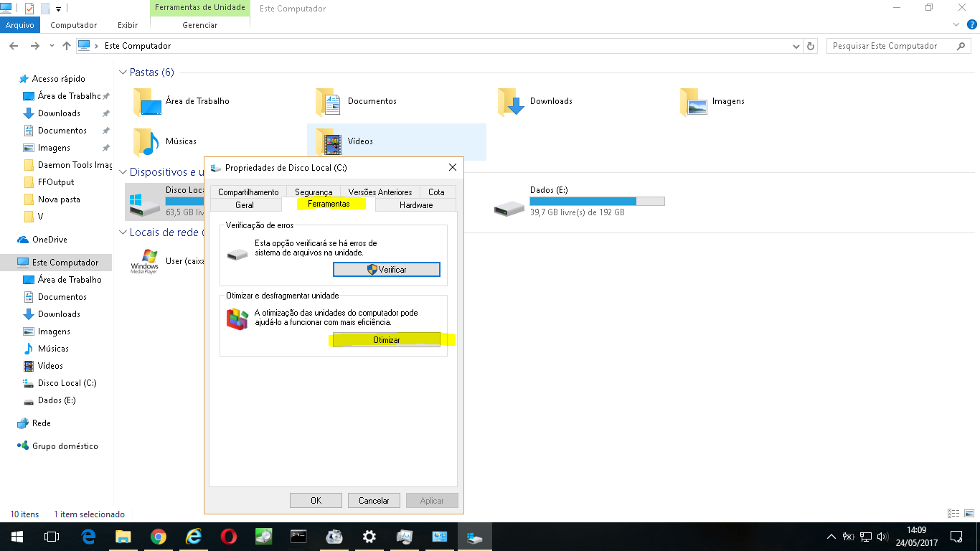This screenshot has height=551, width=980.
Task: Switch to the Geral tab
Action: 245,204
